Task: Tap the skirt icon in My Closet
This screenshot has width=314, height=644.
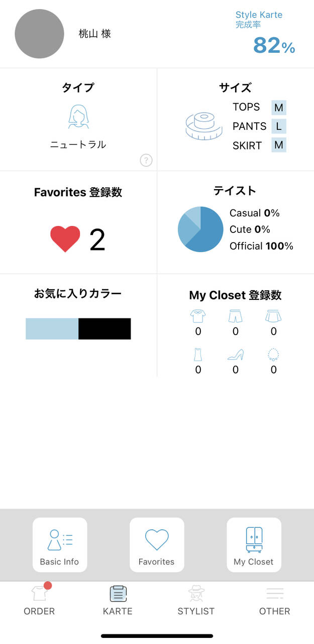Action: tap(273, 316)
